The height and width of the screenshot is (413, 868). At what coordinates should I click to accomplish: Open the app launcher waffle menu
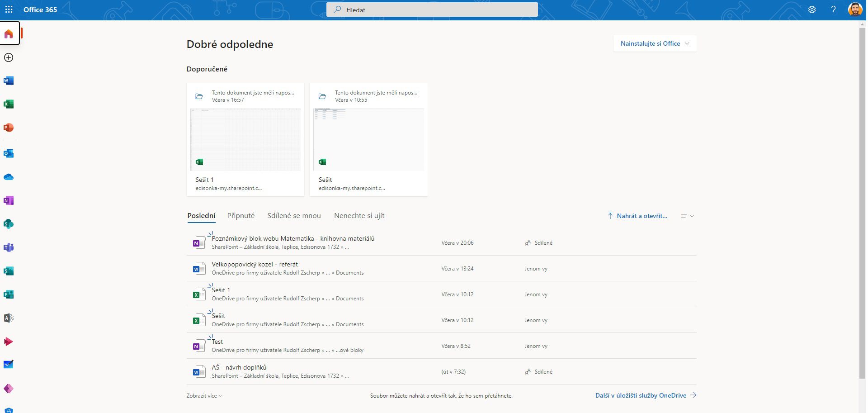tap(9, 9)
